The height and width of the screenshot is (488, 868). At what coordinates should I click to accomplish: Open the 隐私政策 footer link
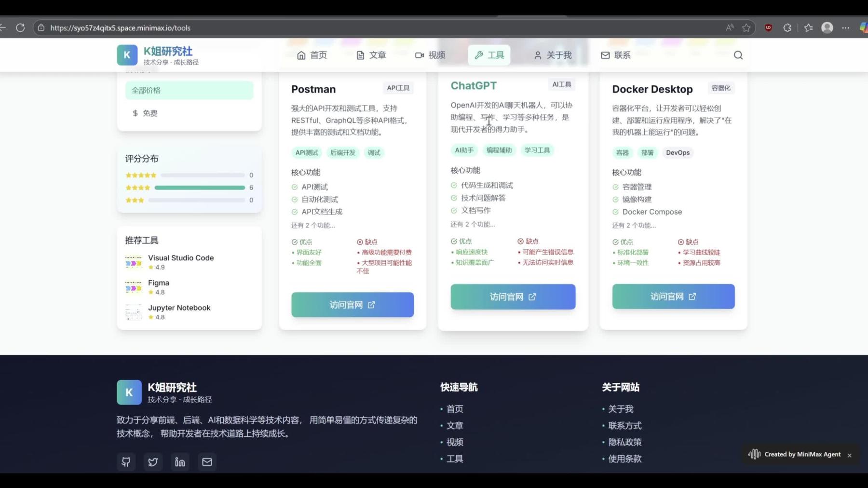pos(624,442)
